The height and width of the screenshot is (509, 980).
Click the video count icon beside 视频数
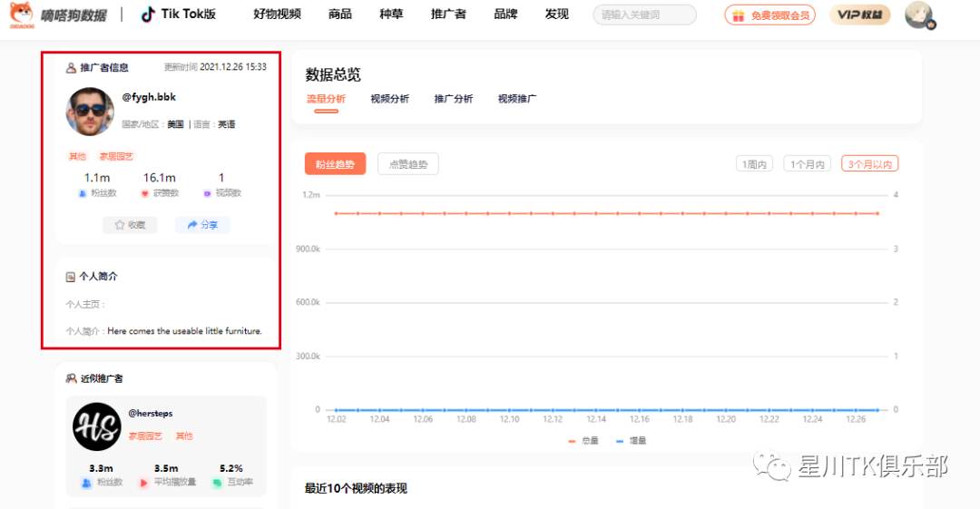[208, 193]
